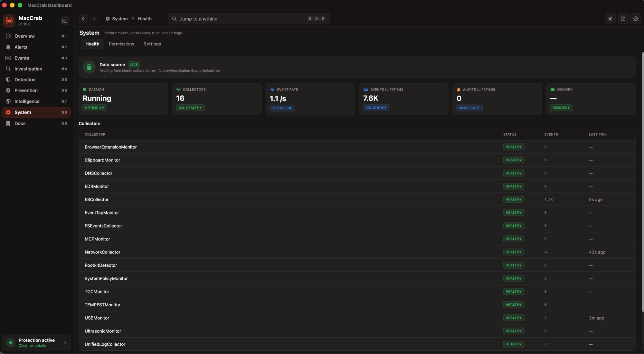This screenshot has width=644, height=354.
Task: Select the ESCollector row
Action: tap(357, 199)
